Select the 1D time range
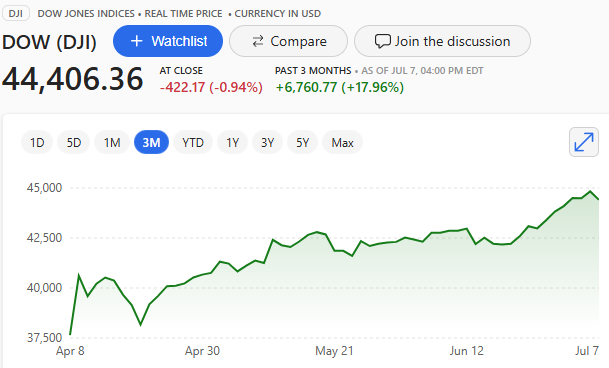This screenshot has width=609, height=368. [37, 143]
